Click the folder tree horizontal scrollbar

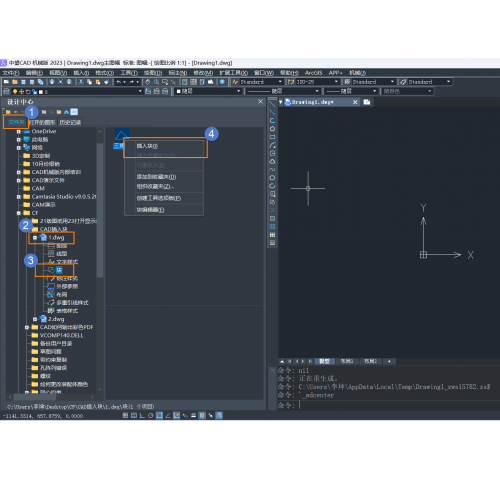[35, 397]
